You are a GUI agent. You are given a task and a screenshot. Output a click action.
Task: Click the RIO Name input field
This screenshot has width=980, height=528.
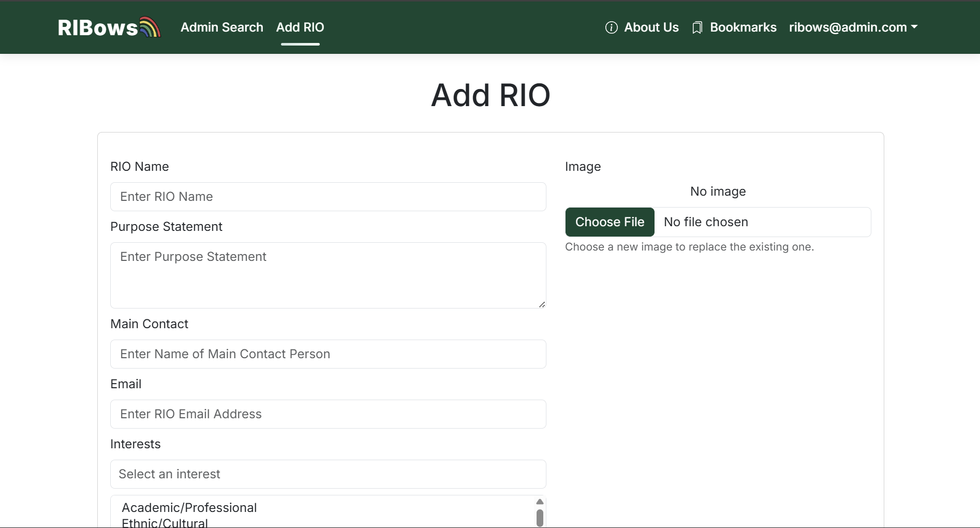(x=328, y=197)
